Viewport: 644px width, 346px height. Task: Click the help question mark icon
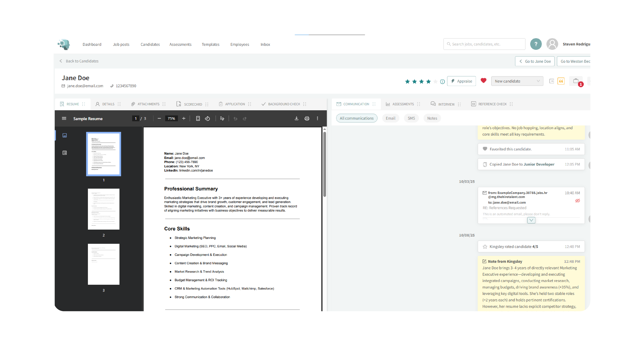535,44
